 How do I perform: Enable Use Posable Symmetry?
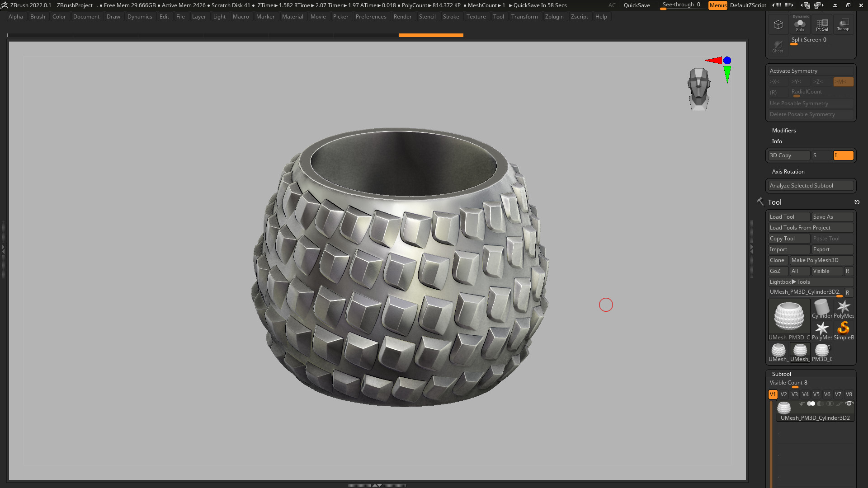point(811,103)
